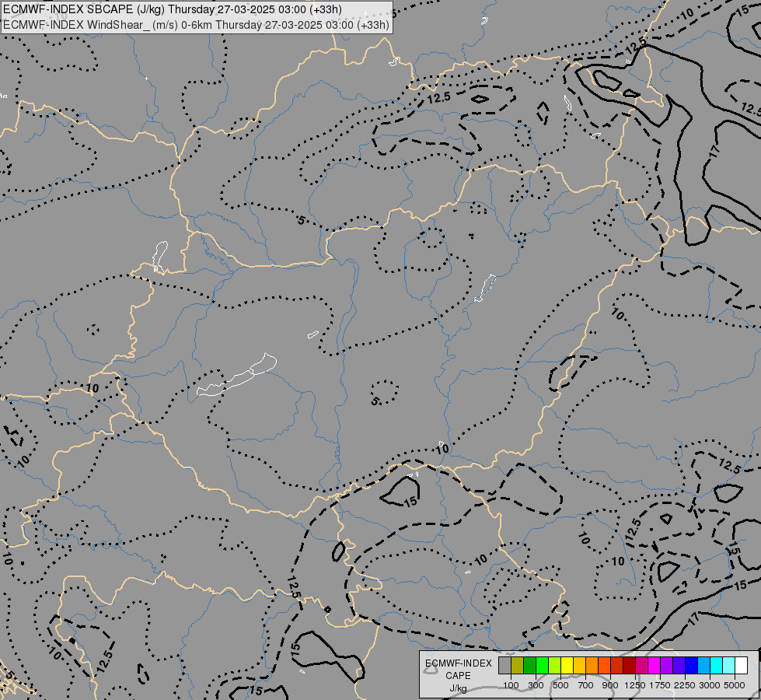
Task: Select the bright green legend swatch
Action: (x=542, y=666)
